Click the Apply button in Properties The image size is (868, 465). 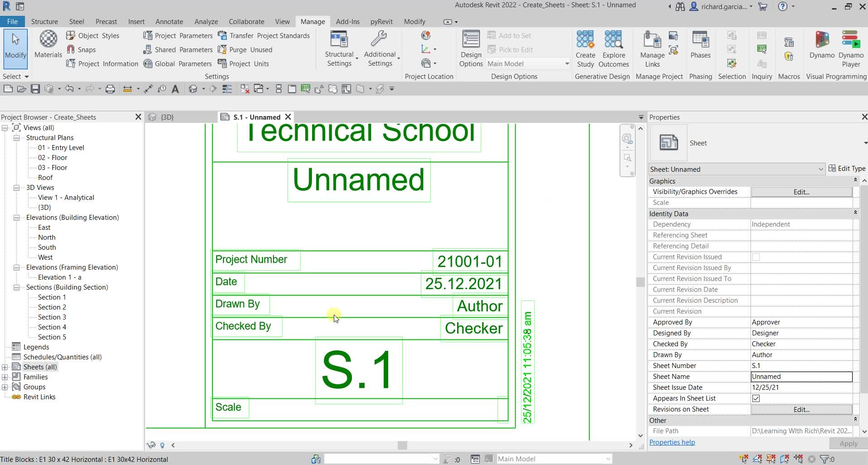click(848, 444)
